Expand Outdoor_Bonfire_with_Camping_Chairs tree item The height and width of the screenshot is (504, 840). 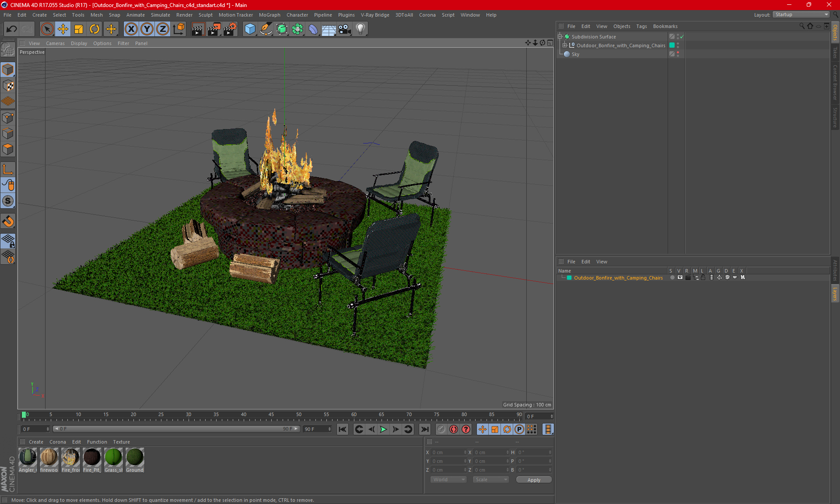563,45
